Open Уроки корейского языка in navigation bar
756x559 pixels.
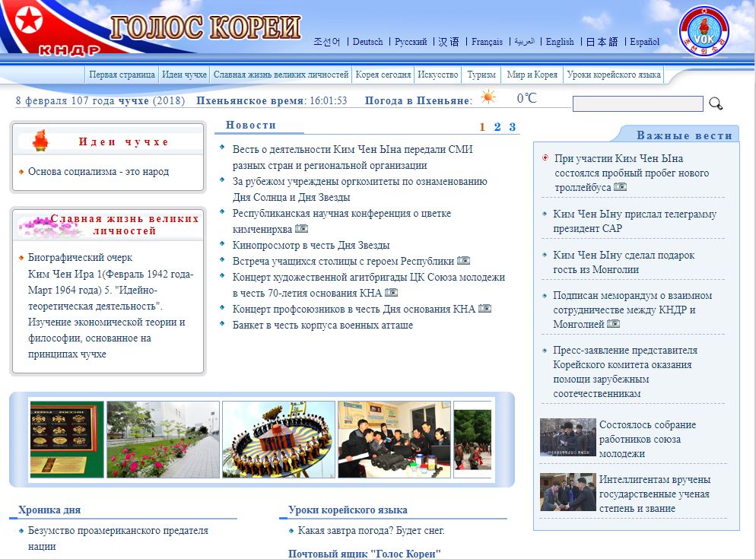tap(614, 75)
